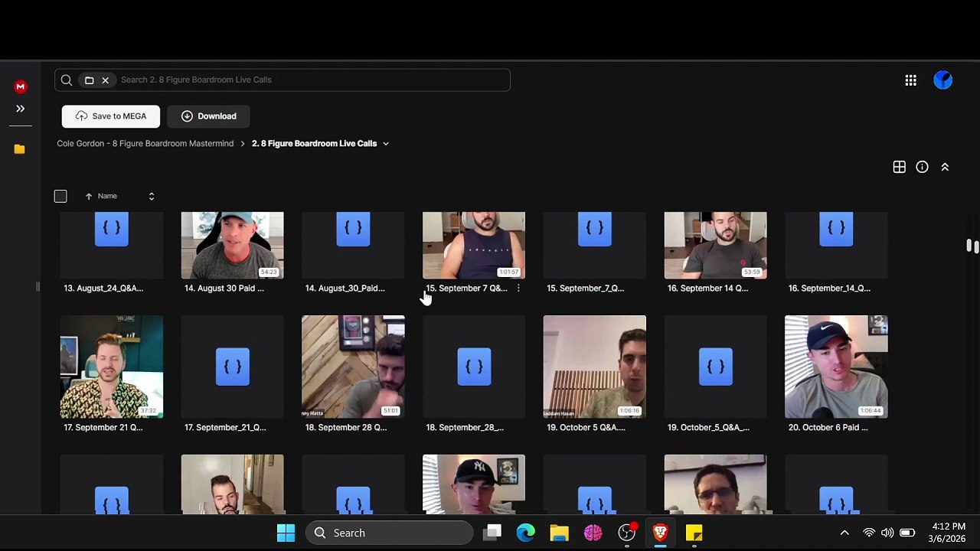Click the Download button
This screenshot has width=980, height=551.
pyautogui.click(x=208, y=116)
